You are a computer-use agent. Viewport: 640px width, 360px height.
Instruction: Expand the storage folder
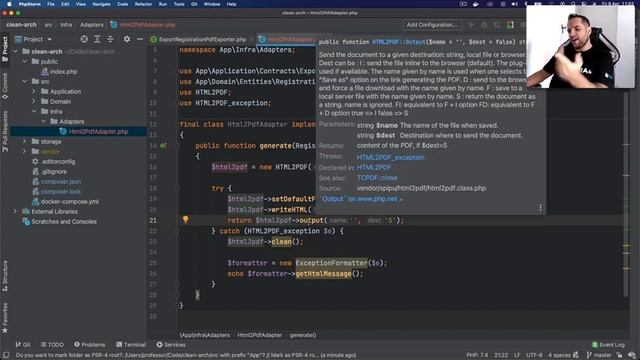tap(25, 141)
